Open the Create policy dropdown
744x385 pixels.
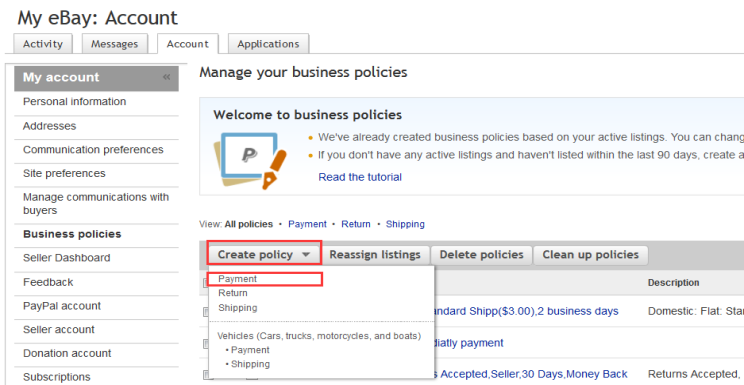pos(264,255)
